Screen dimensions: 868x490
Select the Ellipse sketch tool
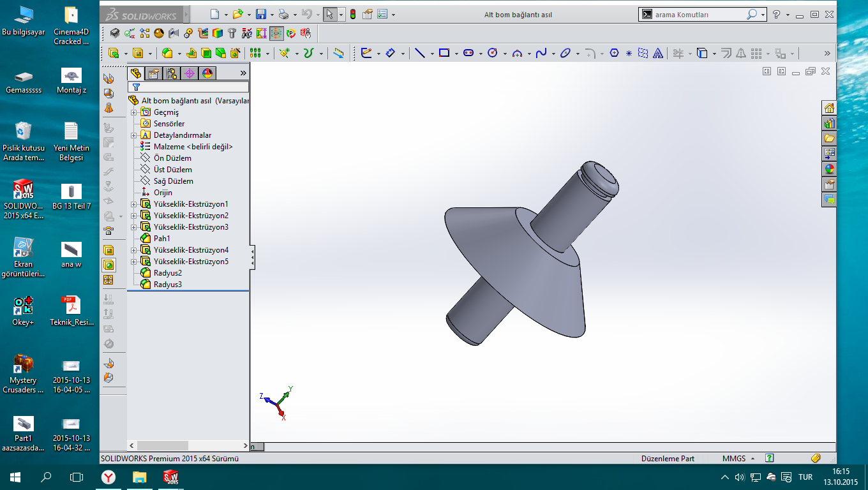(x=565, y=54)
